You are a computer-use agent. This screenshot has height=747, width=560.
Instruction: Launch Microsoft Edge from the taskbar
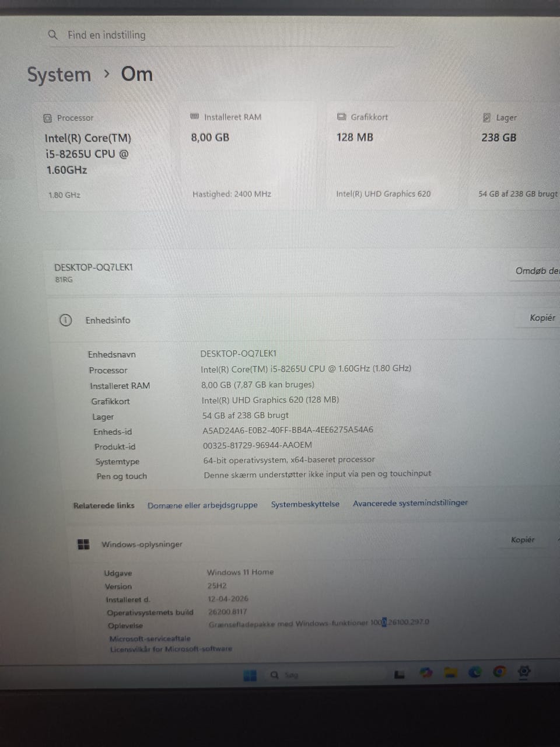(475, 672)
